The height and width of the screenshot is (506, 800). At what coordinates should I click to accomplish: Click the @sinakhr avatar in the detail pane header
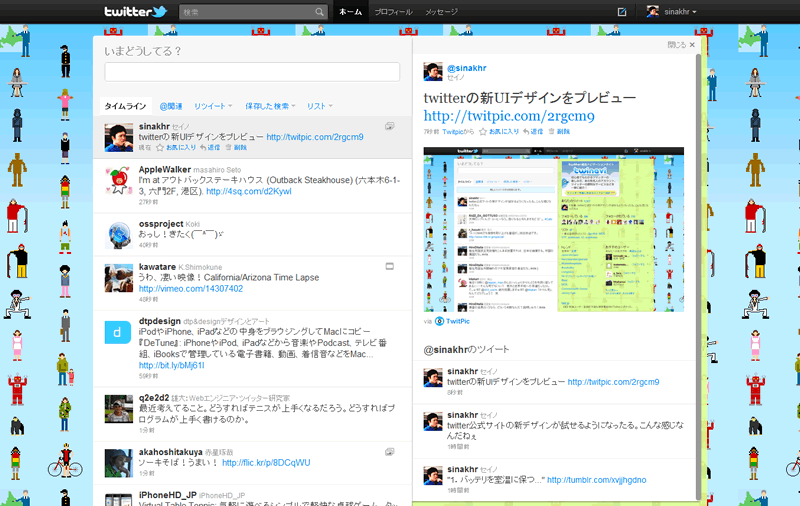[433, 71]
